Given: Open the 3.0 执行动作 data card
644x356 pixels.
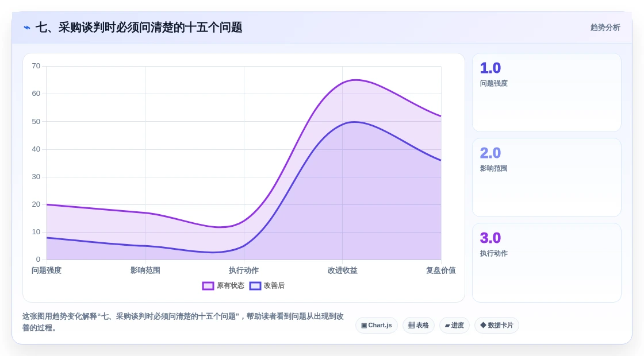Looking at the screenshot, I should 547,262.
